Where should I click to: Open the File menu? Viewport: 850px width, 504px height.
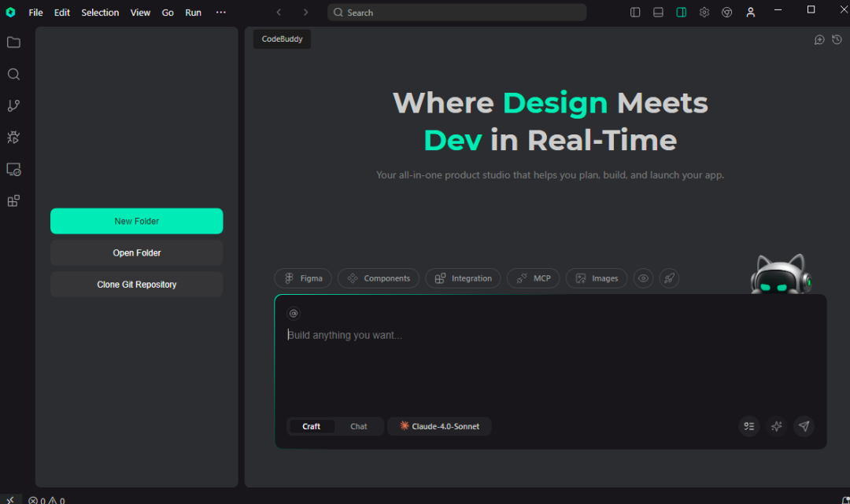35,13
